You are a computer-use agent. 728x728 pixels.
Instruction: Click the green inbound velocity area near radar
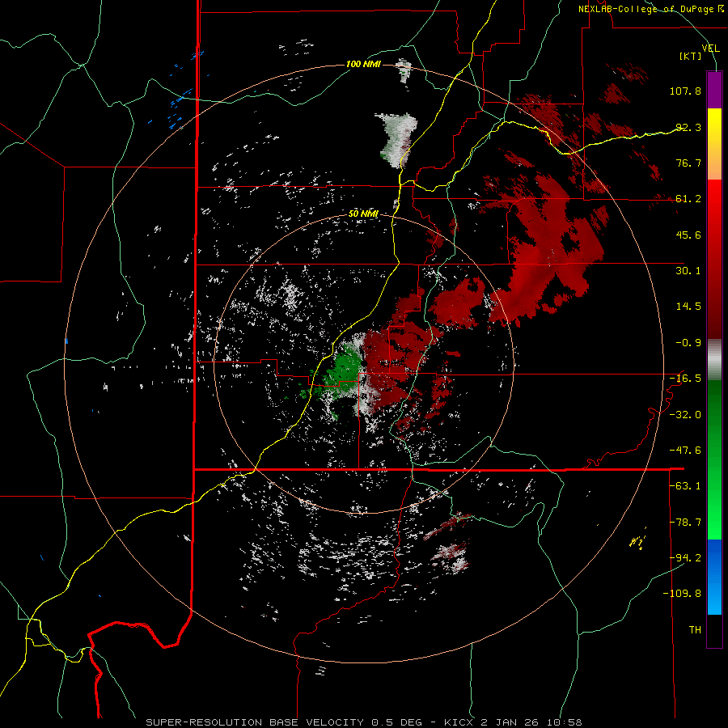click(343, 370)
